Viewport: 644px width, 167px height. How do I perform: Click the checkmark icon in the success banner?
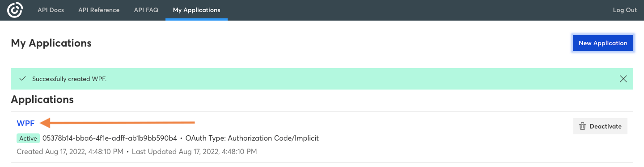click(x=22, y=79)
